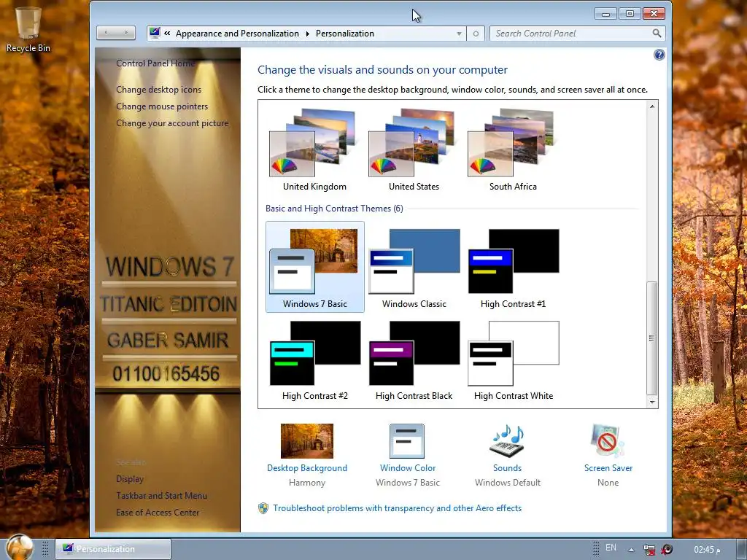Open Taskbar and Start Menu link
The width and height of the screenshot is (747, 560).
pyautogui.click(x=161, y=496)
